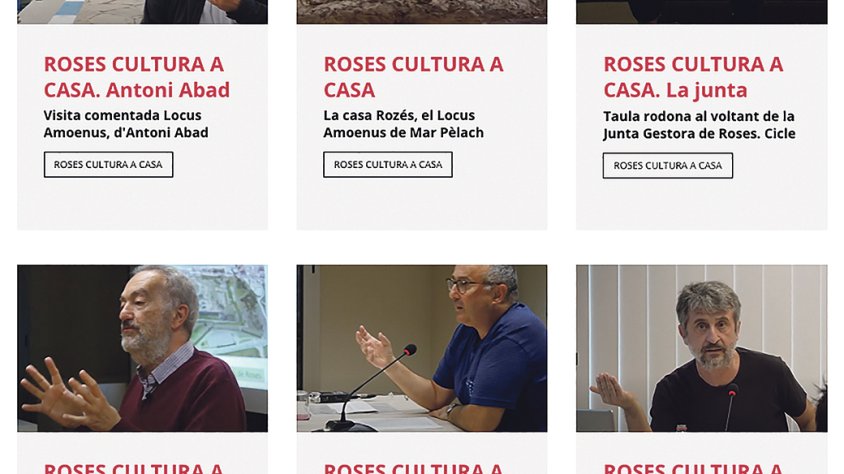Click the partly visible red heading under the maroon sweater photo
The width and height of the screenshot is (844, 474).
click(x=133, y=468)
